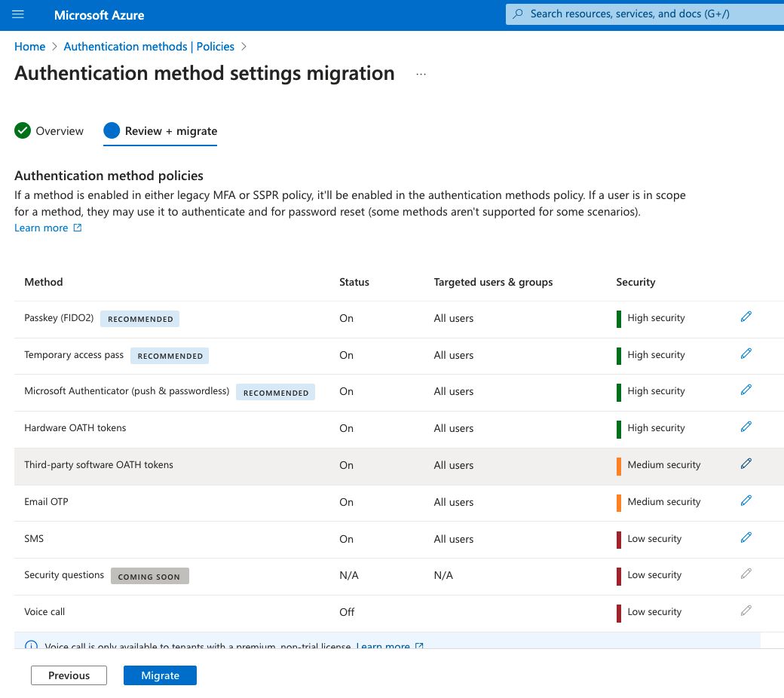Select the Review + migrate tab
Viewport: 784px width, 698px height.
click(161, 131)
